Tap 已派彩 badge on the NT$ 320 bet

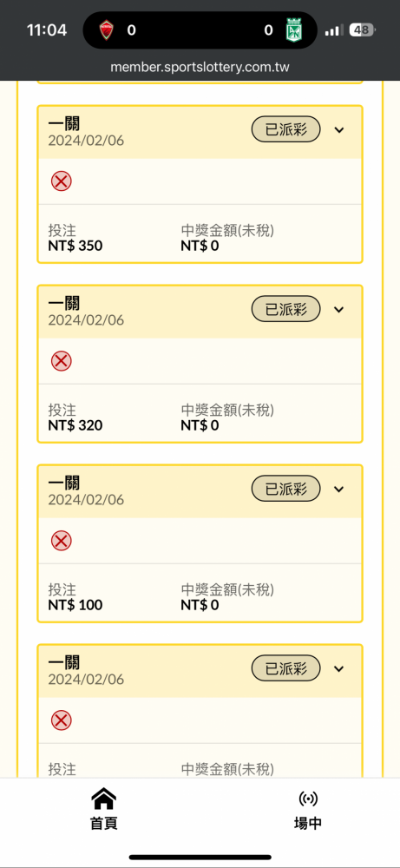pyautogui.click(x=286, y=309)
